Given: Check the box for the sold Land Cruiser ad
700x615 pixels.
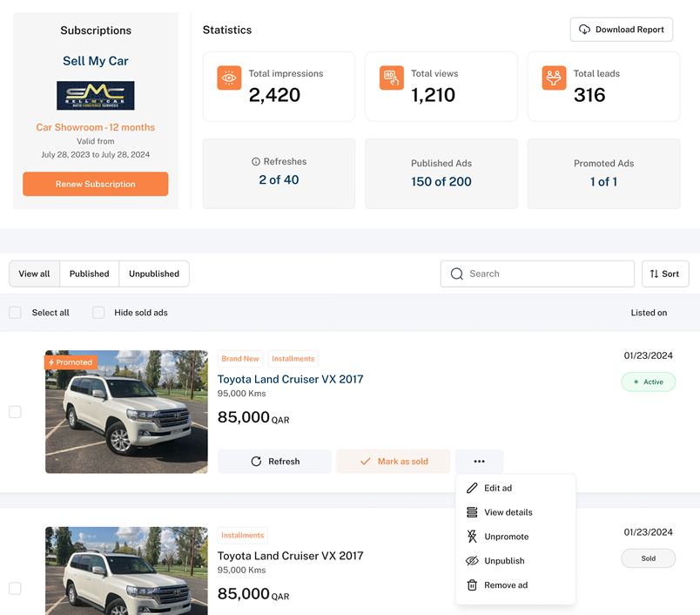Looking at the screenshot, I should point(15,588).
